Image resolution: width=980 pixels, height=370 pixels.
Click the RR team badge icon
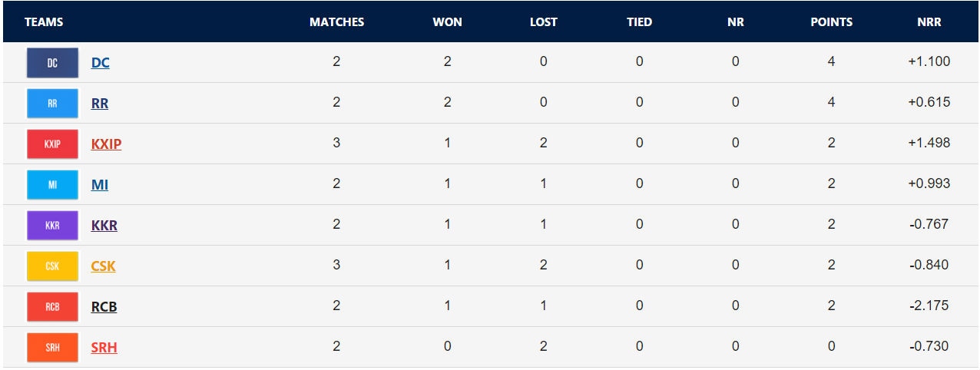[x=52, y=104]
